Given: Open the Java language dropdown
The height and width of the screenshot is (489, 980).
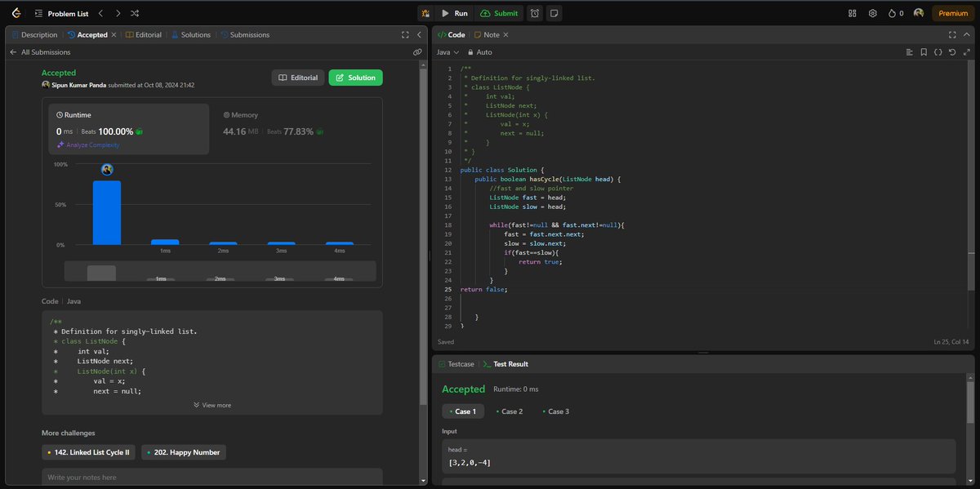Looking at the screenshot, I should pyautogui.click(x=448, y=51).
